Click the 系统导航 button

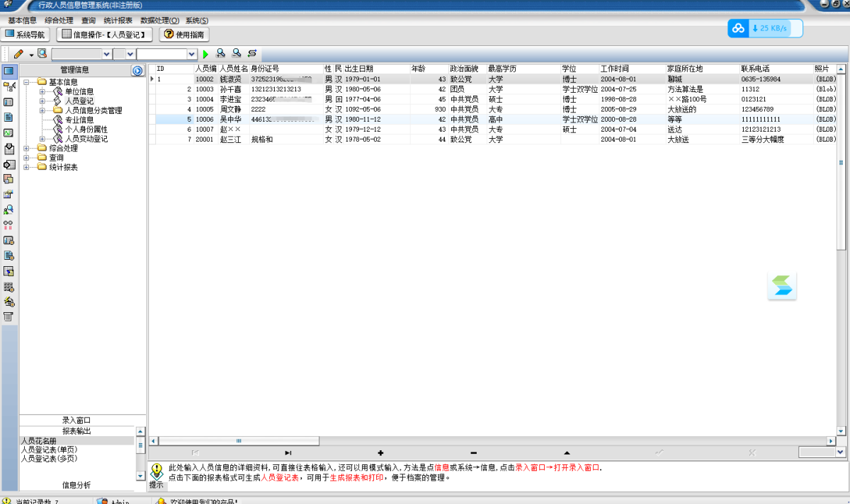pos(26,34)
